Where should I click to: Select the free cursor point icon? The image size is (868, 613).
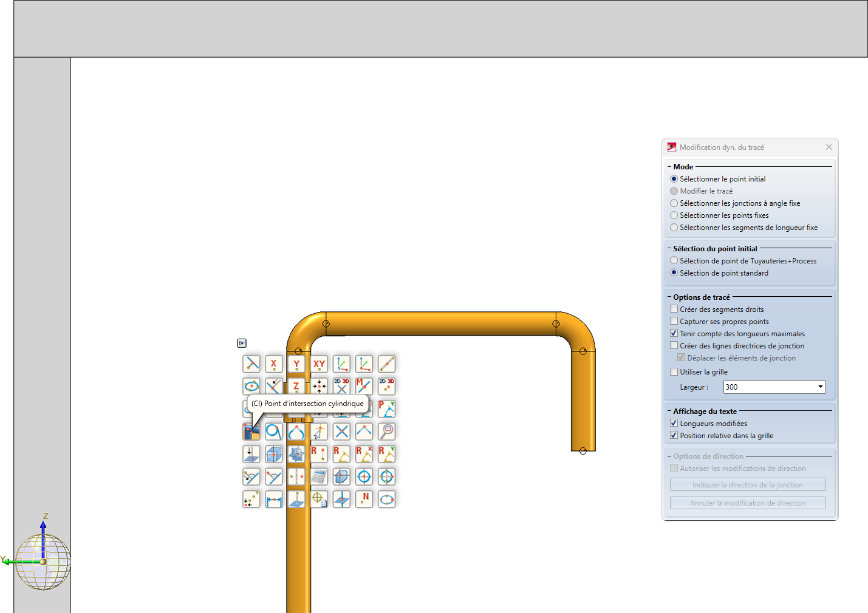click(319, 432)
